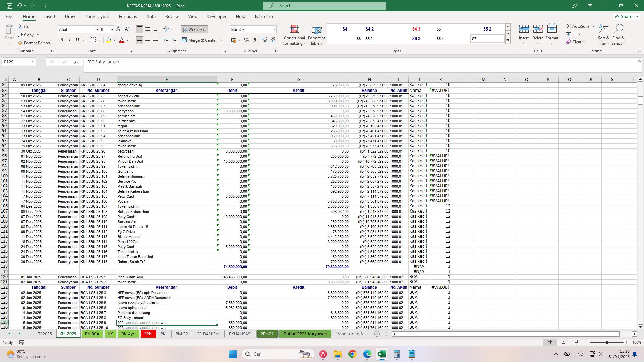644x362 pixels.
Task: Open the PPN worksheet tab
Action: click(148, 334)
